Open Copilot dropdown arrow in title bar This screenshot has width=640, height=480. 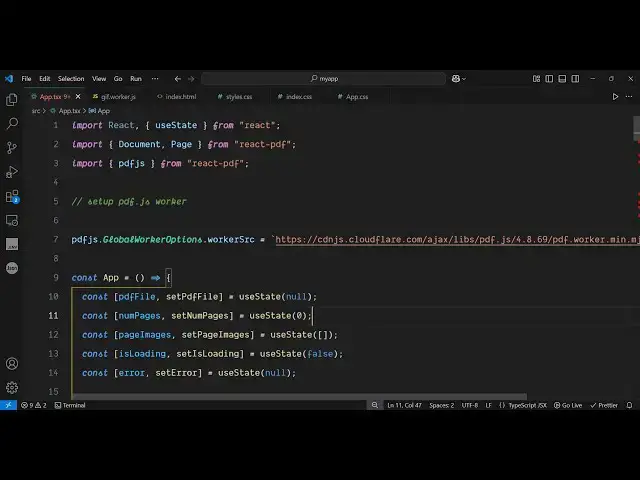tap(464, 79)
